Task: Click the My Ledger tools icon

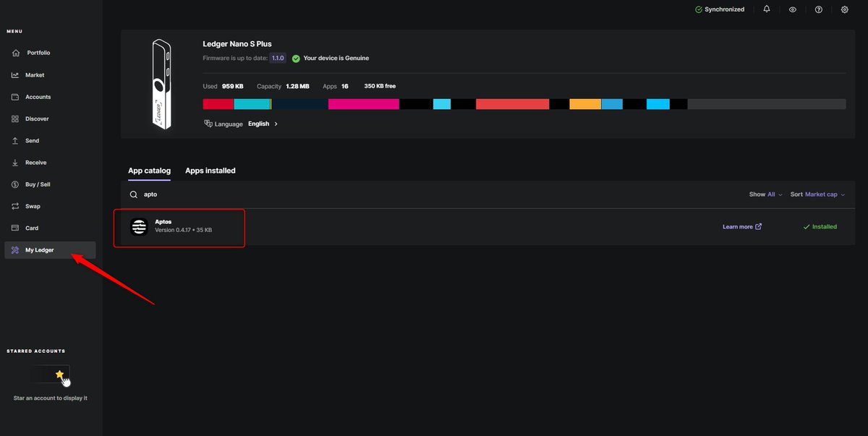Action: pyautogui.click(x=16, y=250)
